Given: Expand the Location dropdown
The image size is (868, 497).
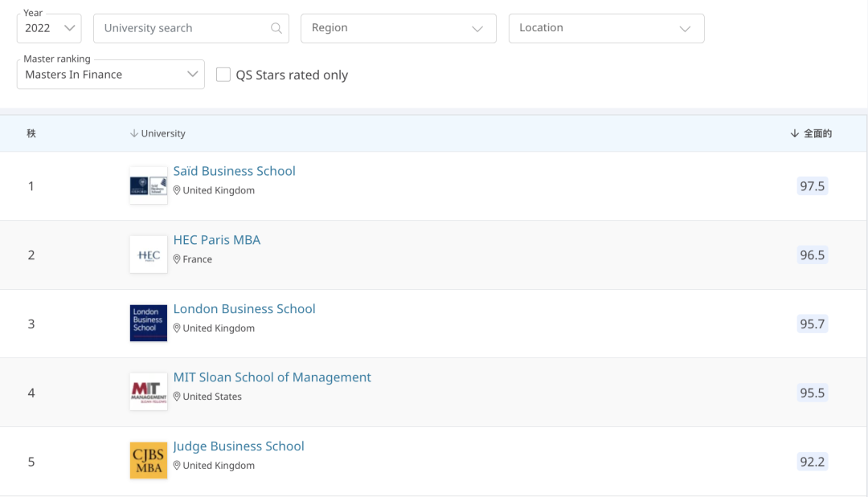Looking at the screenshot, I should pos(606,28).
